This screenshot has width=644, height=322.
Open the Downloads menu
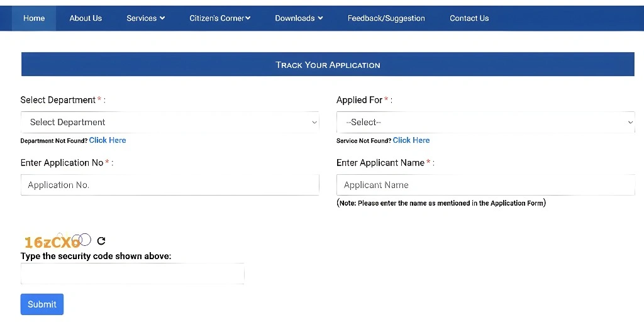(299, 18)
